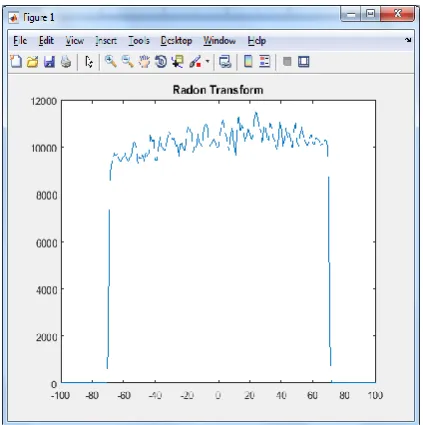This screenshot has height=425, width=423.
Task: Click the MATLAB logo in Figure 1 title bar
Action: tap(14, 17)
